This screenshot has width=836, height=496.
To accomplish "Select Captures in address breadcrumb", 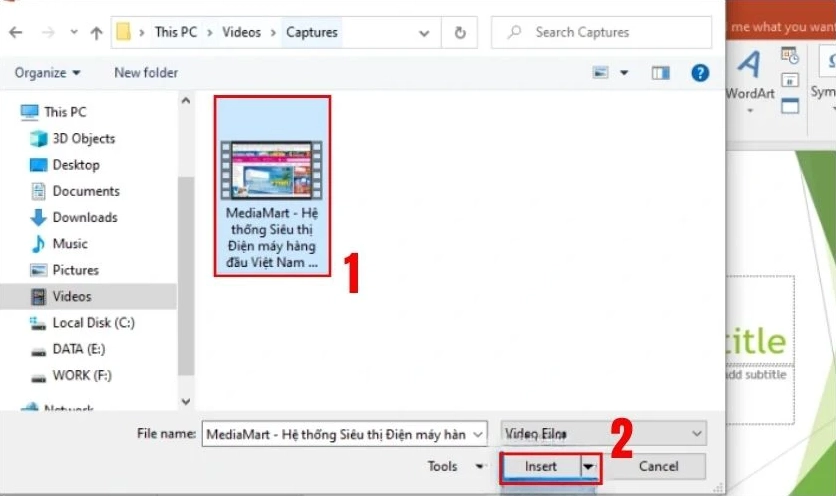I will pyautogui.click(x=312, y=33).
